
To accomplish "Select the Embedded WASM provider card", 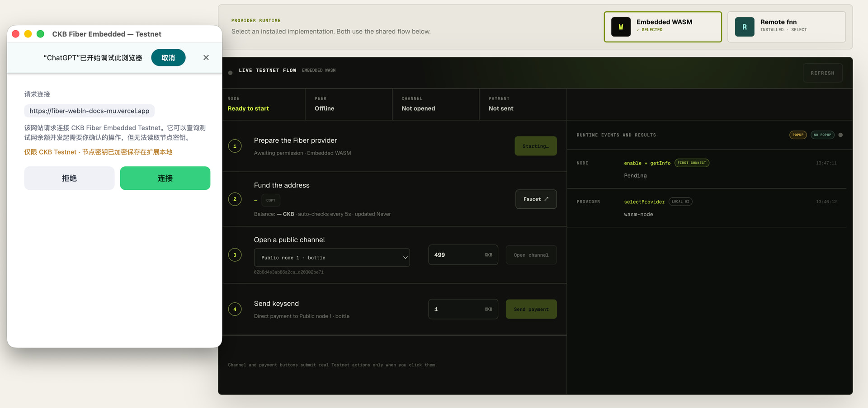I will click(x=663, y=27).
